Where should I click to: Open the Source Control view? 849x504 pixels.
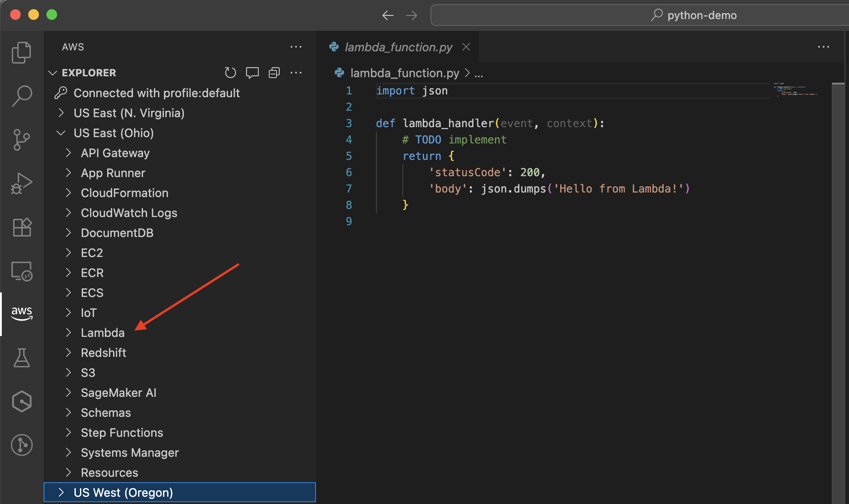(x=21, y=139)
